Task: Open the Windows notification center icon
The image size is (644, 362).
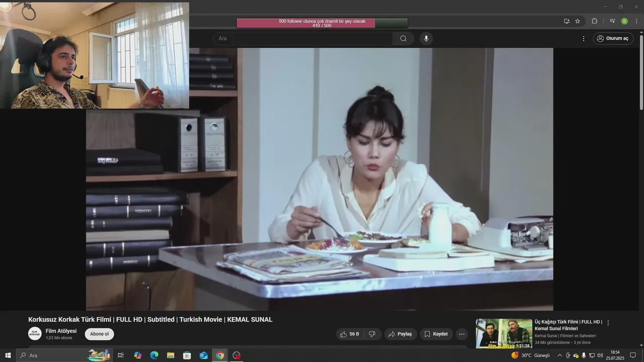Action: pos(633,355)
